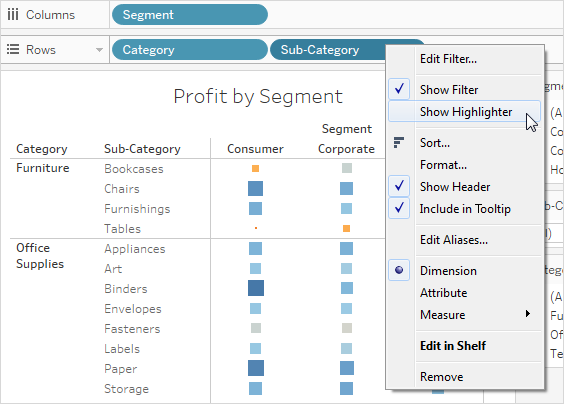Select the Chairs Consumer blue square
Viewport: 564px width, 404px height.
click(x=255, y=189)
